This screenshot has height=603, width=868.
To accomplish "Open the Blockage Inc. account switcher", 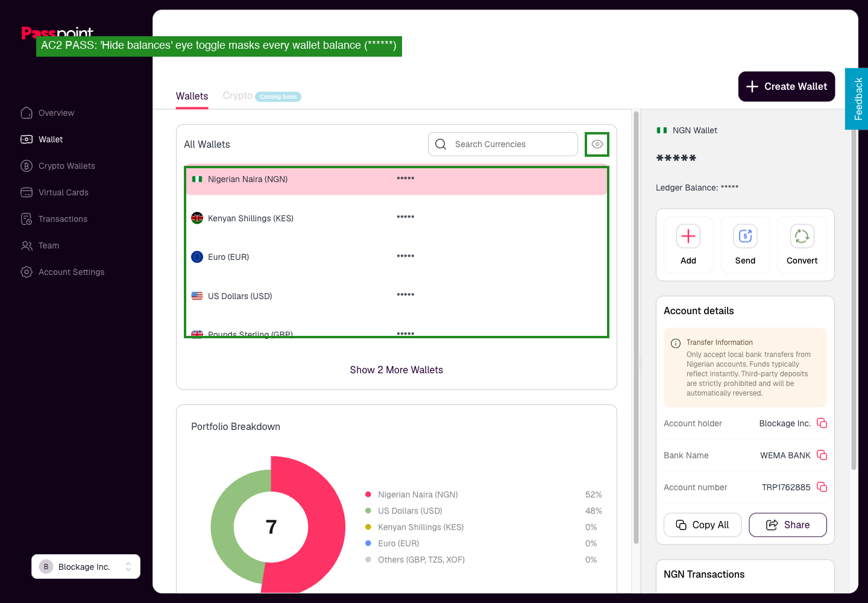I will click(x=86, y=566).
